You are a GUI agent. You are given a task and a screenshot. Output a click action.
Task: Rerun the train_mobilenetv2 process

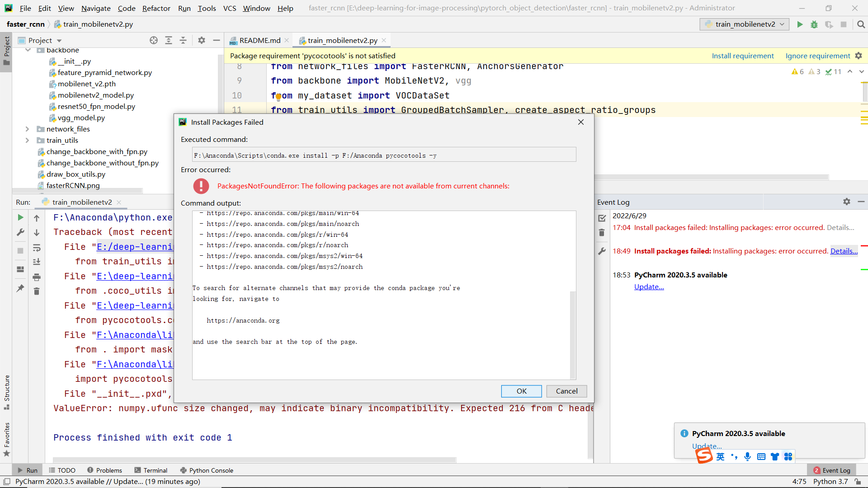20,217
